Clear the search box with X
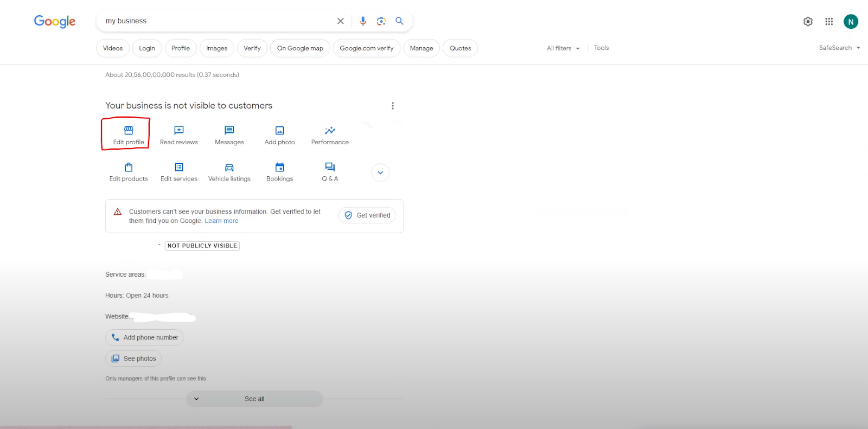The width and height of the screenshot is (868, 429). click(x=341, y=21)
